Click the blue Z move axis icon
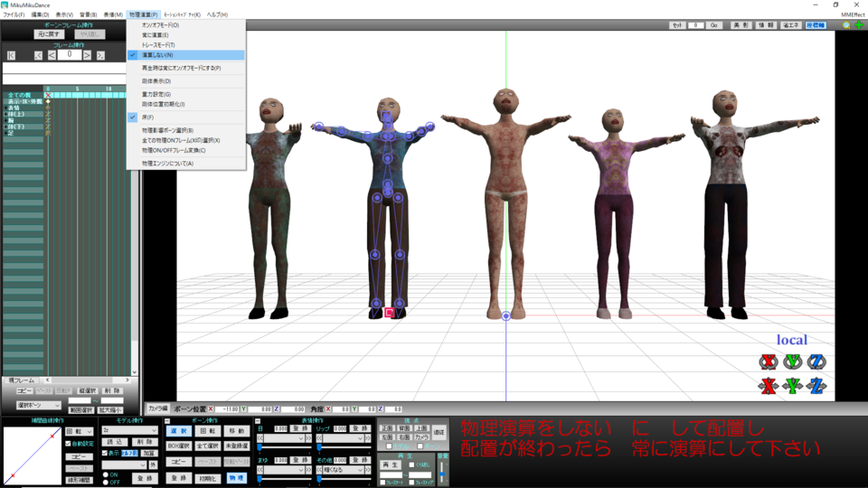868x488 pixels. point(816,386)
